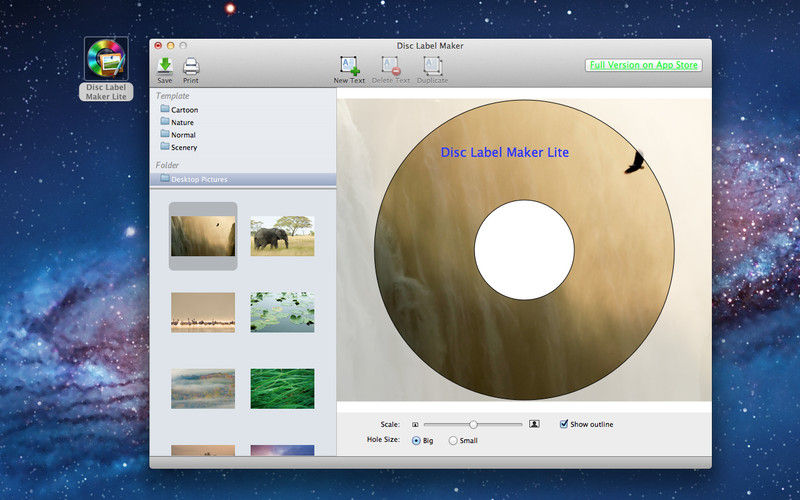This screenshot has height=500, width=800.
Task: Choose the misty landscape picture thumbnail
Action: click(203, 389)
